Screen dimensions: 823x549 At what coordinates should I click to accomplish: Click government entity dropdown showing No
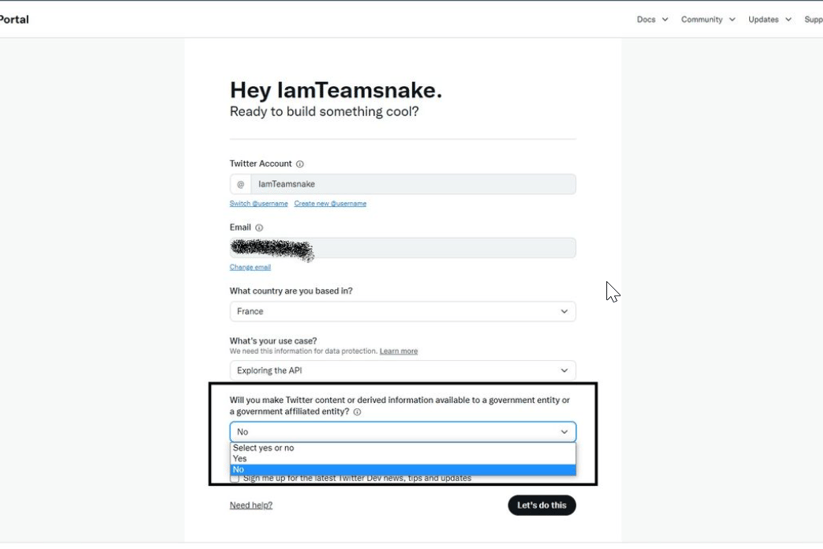[403, 432]
